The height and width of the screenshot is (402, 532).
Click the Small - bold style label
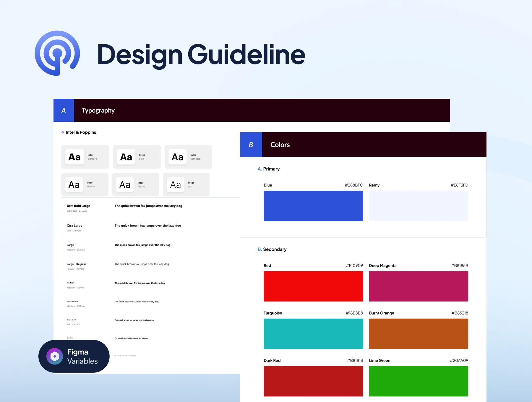pyautogui.click(x=71, y=320)
